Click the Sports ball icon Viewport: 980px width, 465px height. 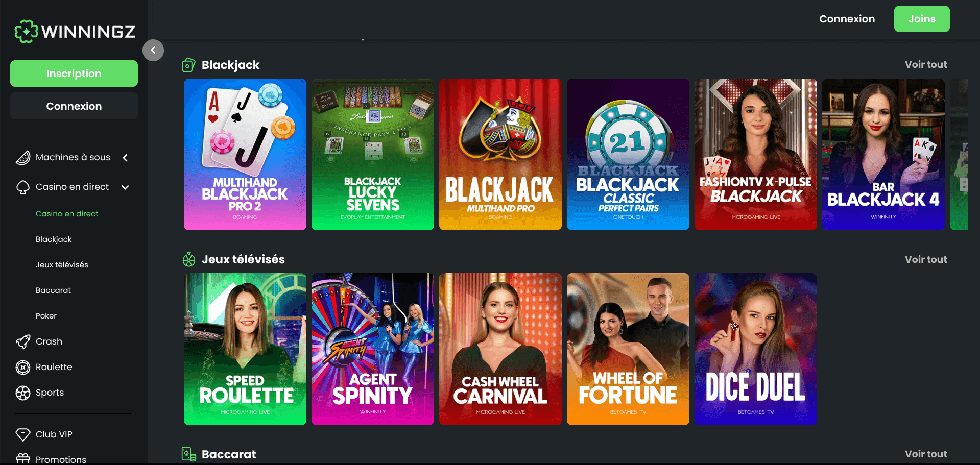coord(23,393)
